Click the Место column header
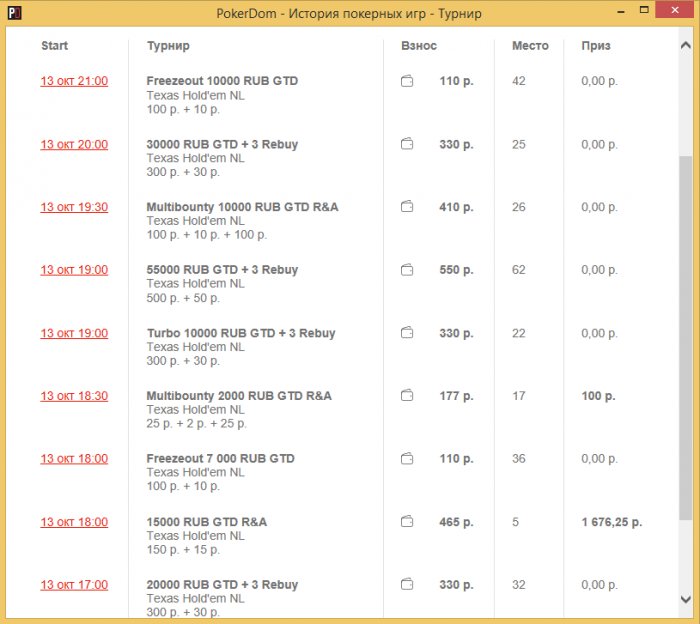The image size is (700, 624). pos(530,46)
